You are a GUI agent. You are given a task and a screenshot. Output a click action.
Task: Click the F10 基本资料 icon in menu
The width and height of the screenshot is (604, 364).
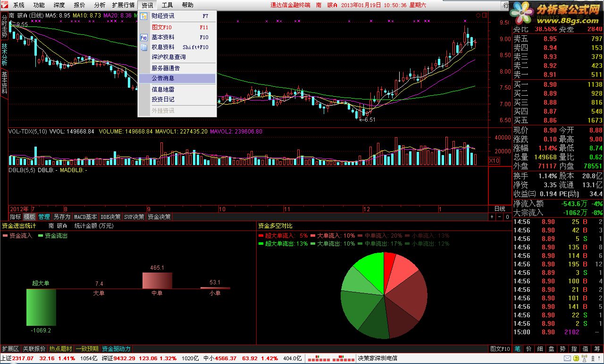[144, 37]
